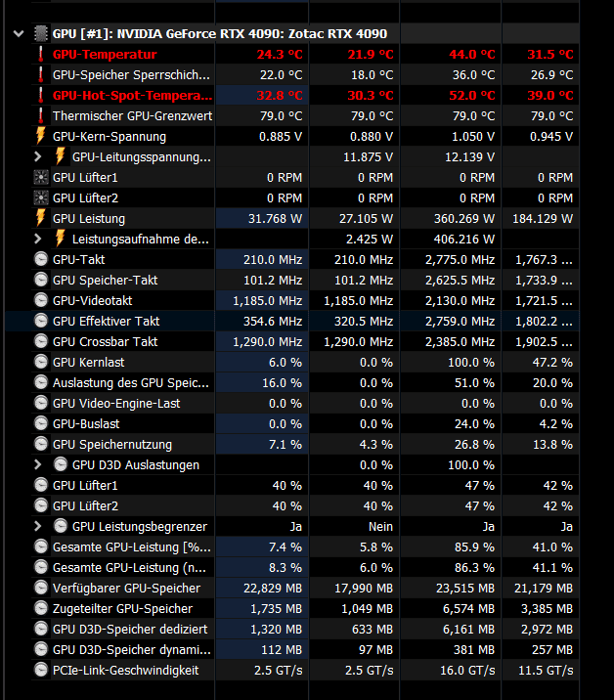Click gauge icon beside Auslastung des GPU Speic...
The image size is (614, 700).
41,382
